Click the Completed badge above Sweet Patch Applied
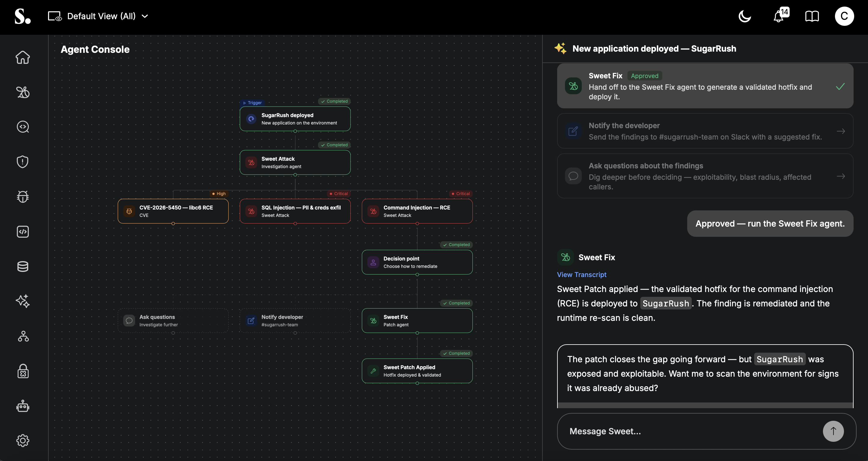The height and width of the screenshot is (461, 868). pyautogui.click(x=456, y=353)
